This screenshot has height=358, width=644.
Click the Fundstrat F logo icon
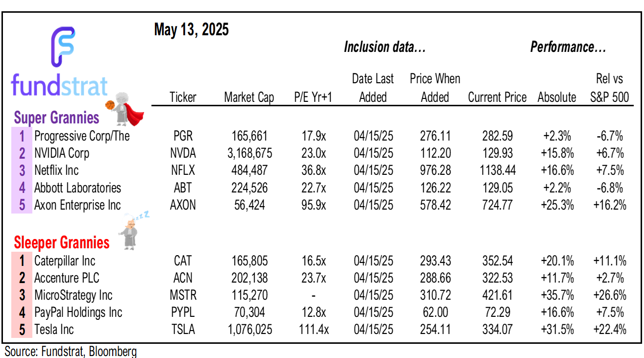(63, 47)
